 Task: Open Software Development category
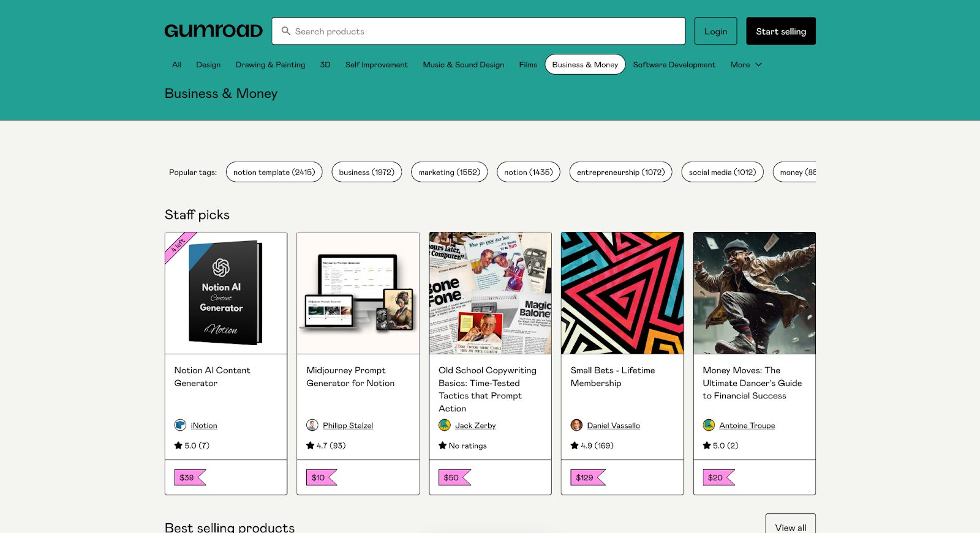tap(674, 64)
